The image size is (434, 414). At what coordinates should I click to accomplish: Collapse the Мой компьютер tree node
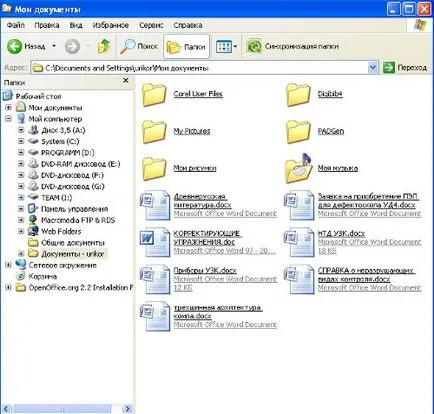(x=8, y=119)
